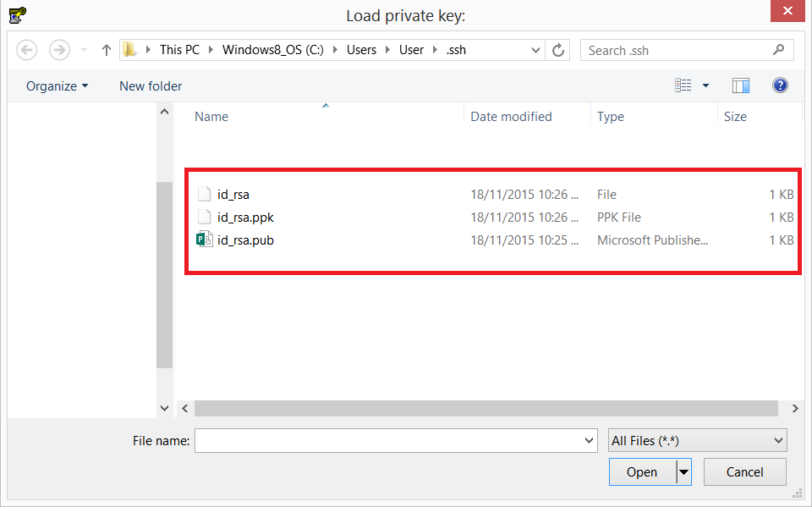Open address bar history dropdown
The image size is (812, 507).
(536, 50)
